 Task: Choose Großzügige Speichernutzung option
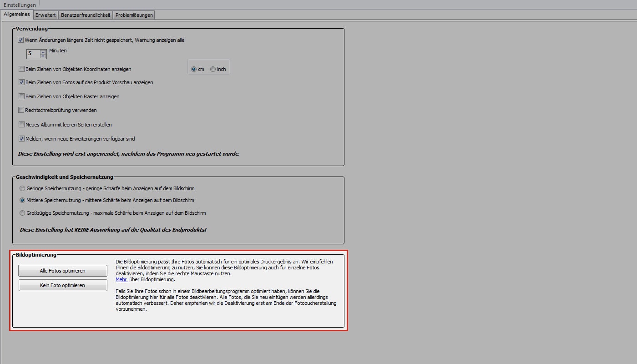tap(22, 213)
